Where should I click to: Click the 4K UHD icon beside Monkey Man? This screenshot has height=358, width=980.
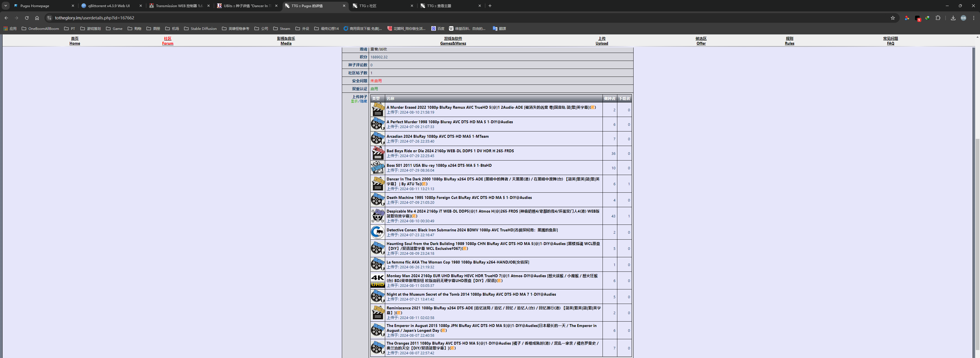pyautogui.click(x=378, y=281)
